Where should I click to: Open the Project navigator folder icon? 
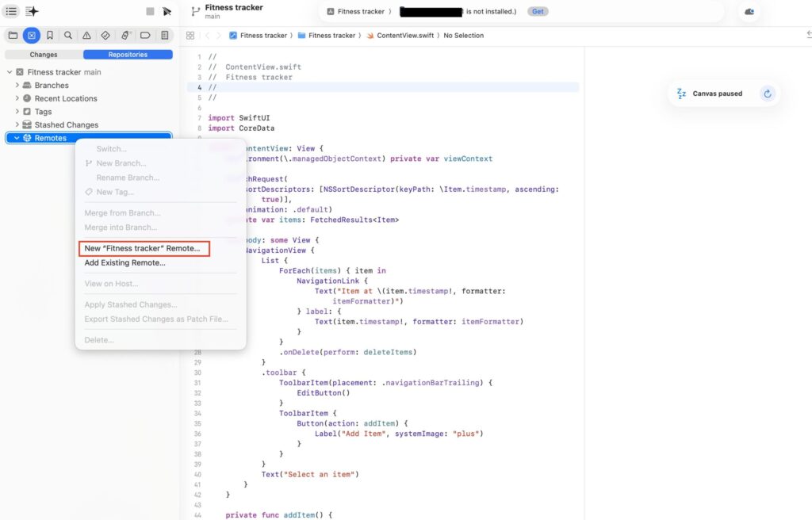[x=13, y=36]
